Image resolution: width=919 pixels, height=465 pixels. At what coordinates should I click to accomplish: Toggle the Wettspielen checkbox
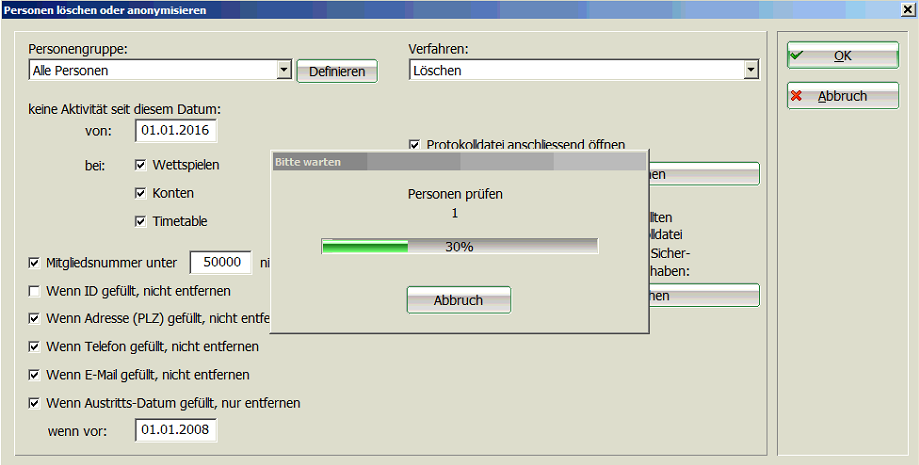(141, 165)
